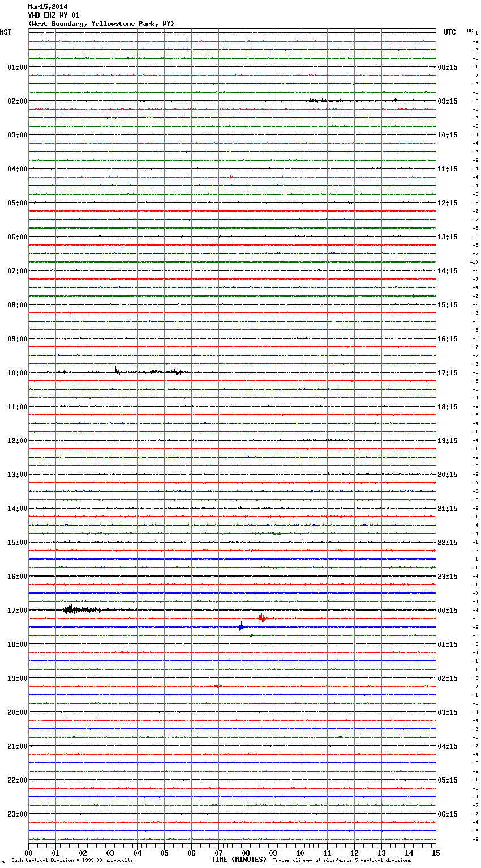Click the 21:15 UTC time label

tap(448, 509)
